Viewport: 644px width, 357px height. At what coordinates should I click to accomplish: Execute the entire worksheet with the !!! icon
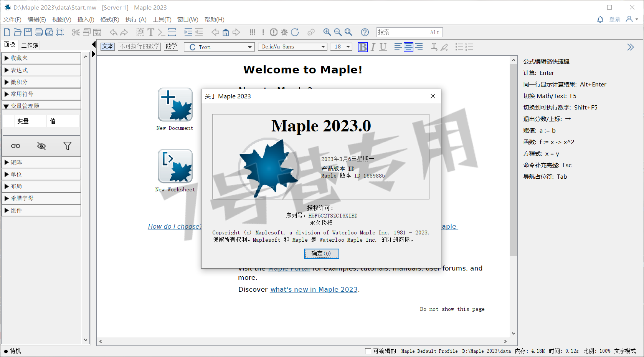(253, 32)
